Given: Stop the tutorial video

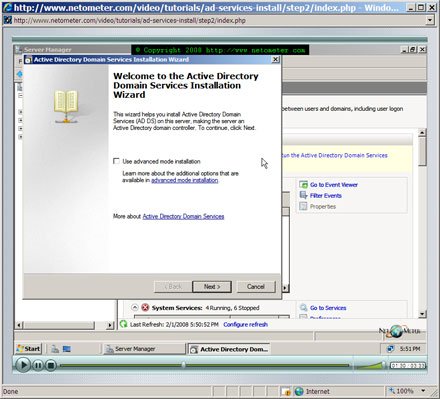Looking at the screenshot, I should (51, 365).
